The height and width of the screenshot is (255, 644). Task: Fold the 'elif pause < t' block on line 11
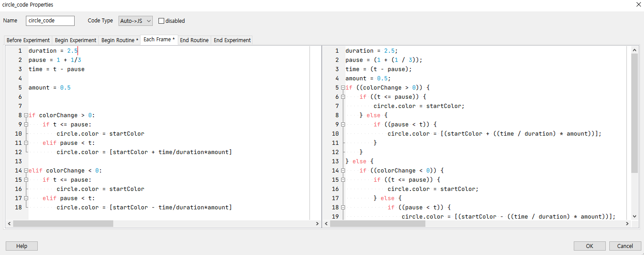pos(26,143)
